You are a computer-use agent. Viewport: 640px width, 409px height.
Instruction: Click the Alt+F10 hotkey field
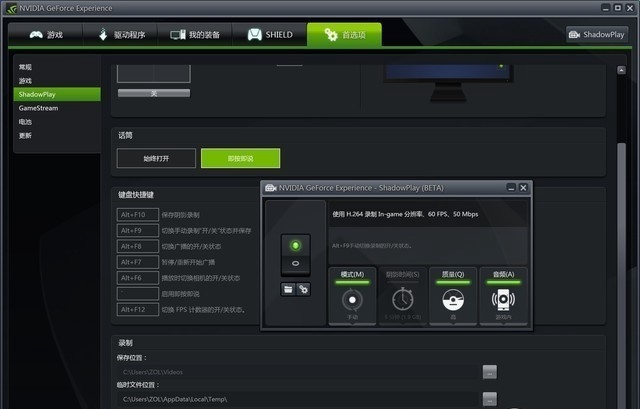point(138,215)
